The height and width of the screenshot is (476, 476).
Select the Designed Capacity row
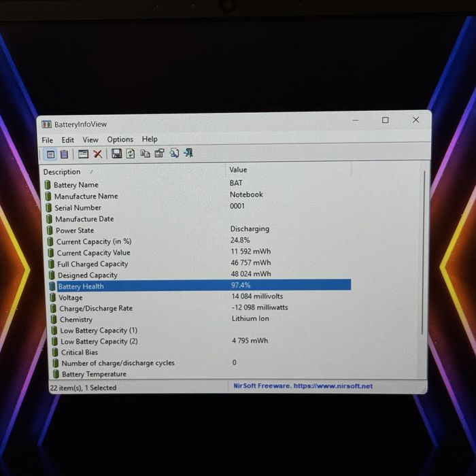pos(200,275)
